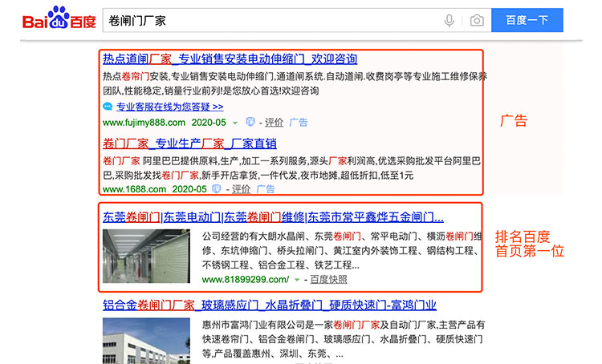Open the 卷门厂家_专业生产厂家 result title
This screenshot has width=602, height=364.
pos(189,144)
